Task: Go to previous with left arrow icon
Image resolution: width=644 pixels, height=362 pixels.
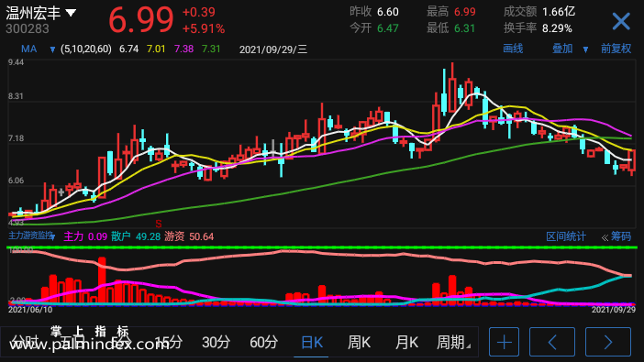Action: pos(552,342)
